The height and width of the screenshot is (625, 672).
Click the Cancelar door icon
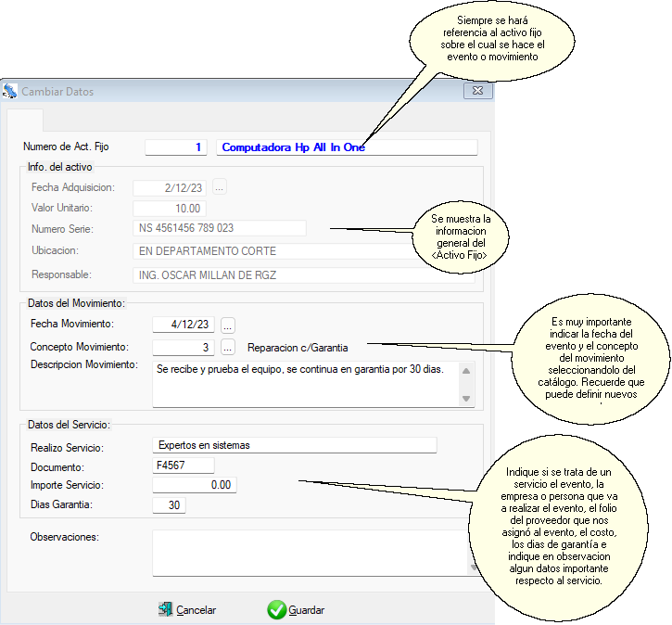(x=165, y=609)
